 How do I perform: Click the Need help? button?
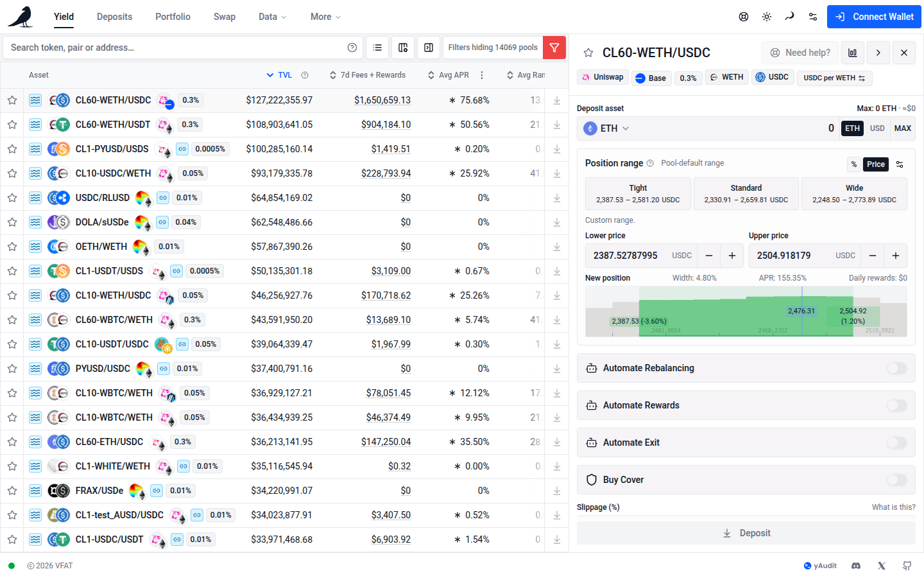tap(800, 53)
